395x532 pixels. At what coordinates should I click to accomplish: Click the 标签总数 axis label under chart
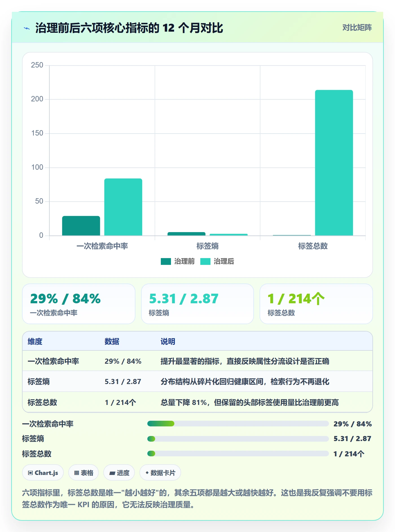point(313,246)
